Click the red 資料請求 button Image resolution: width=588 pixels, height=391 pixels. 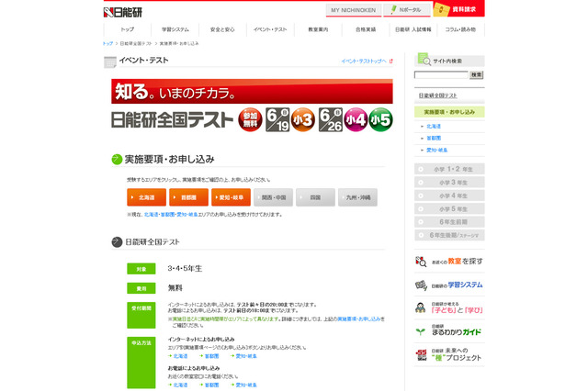click(458, 9)
